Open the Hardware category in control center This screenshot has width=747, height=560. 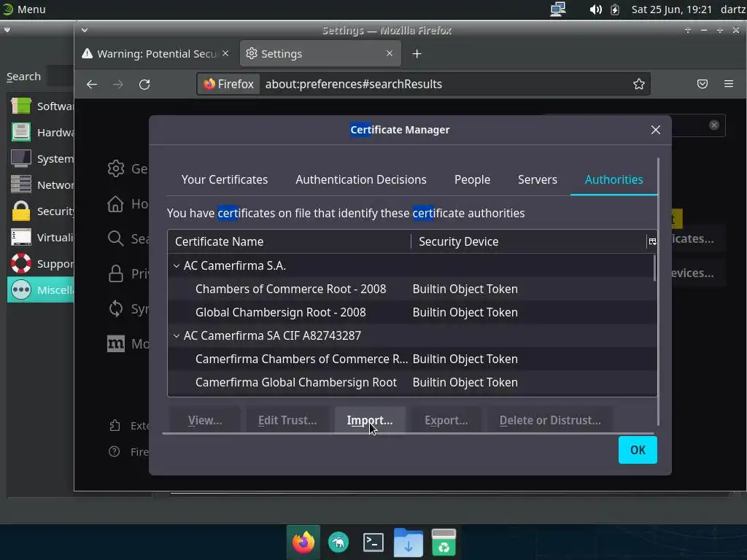pos(41,133)
